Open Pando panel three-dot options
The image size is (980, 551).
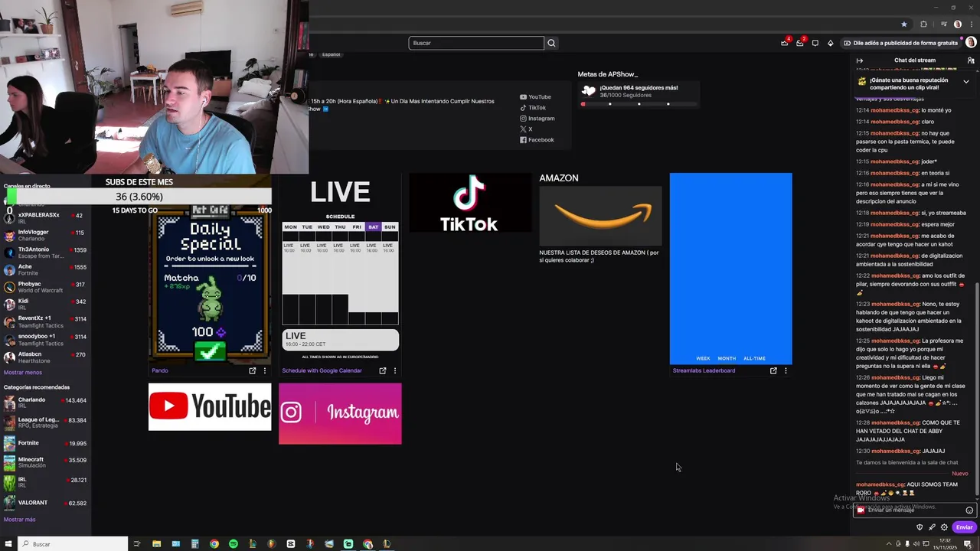tap(265, 370)
